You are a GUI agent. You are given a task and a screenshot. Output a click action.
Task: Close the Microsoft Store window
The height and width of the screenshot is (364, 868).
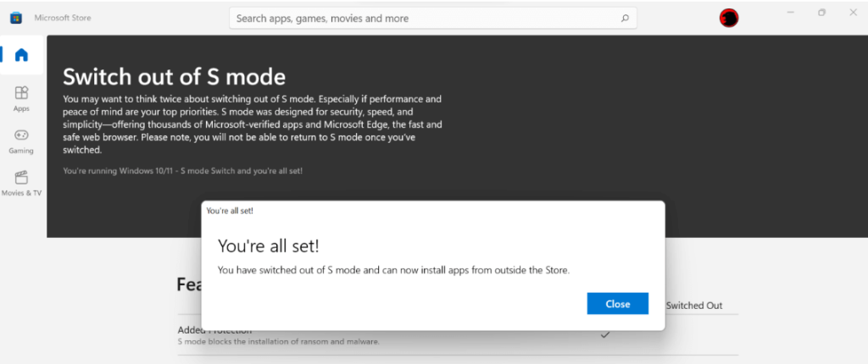853,12
